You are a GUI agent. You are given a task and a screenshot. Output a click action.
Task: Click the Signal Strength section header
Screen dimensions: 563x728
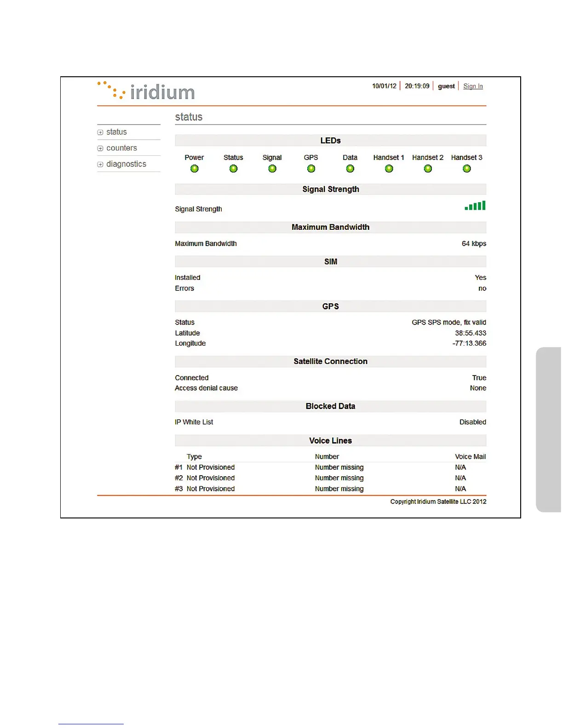point(331,189)
